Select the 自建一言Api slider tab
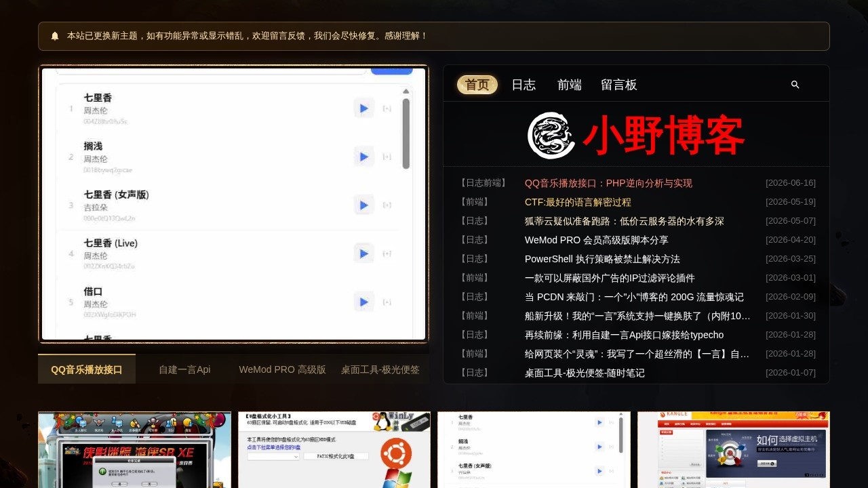The image size is (868, 488). (184, 369)
